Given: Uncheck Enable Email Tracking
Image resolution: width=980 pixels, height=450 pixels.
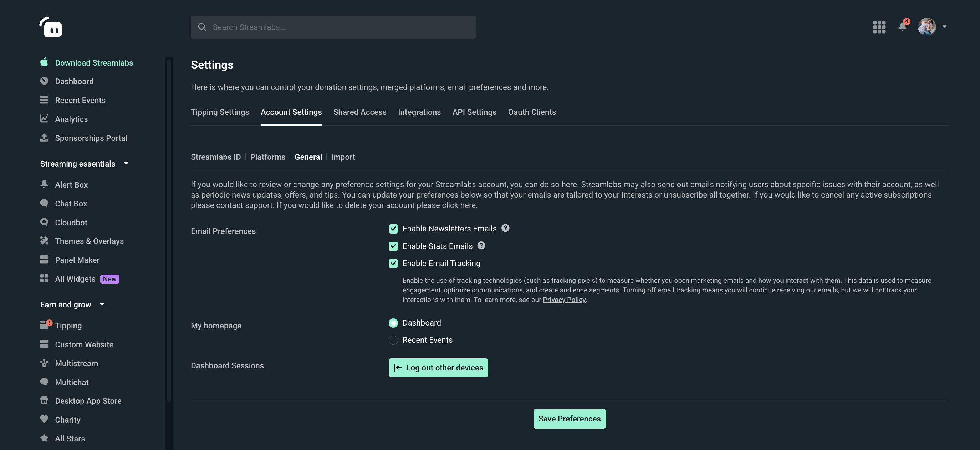Looking at the screenshot, I should click(393, 264).
